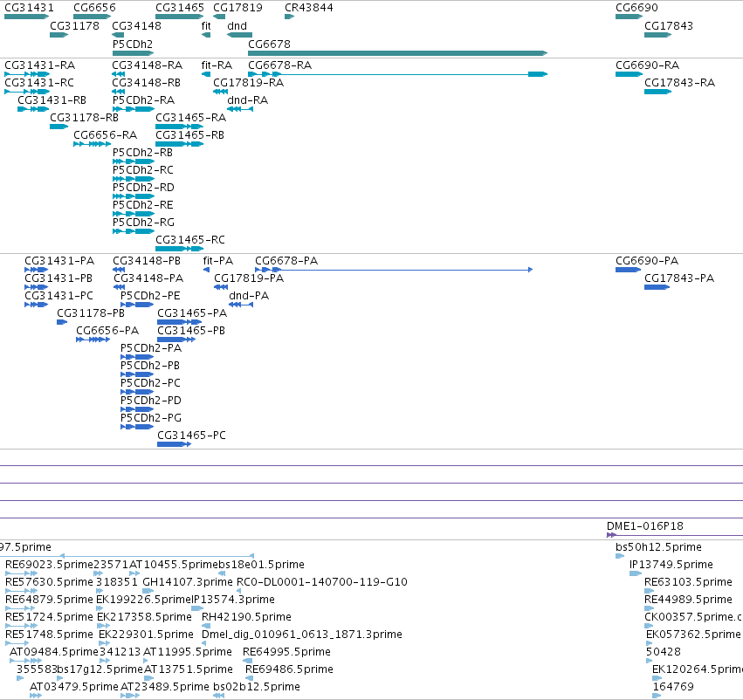Select feature labeled 164769
The image size is (743, 700).
tap(673, 687)
